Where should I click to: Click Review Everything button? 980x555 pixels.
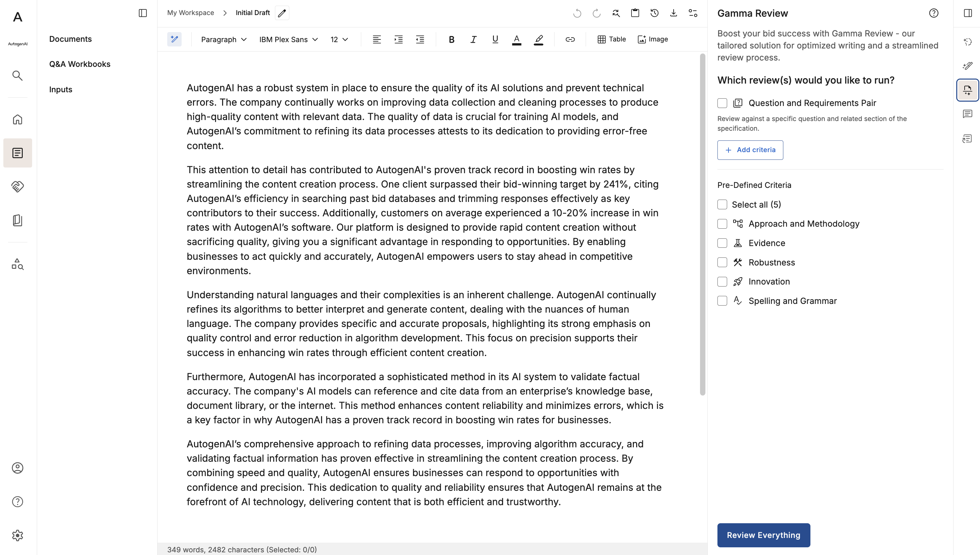(763, 535)
